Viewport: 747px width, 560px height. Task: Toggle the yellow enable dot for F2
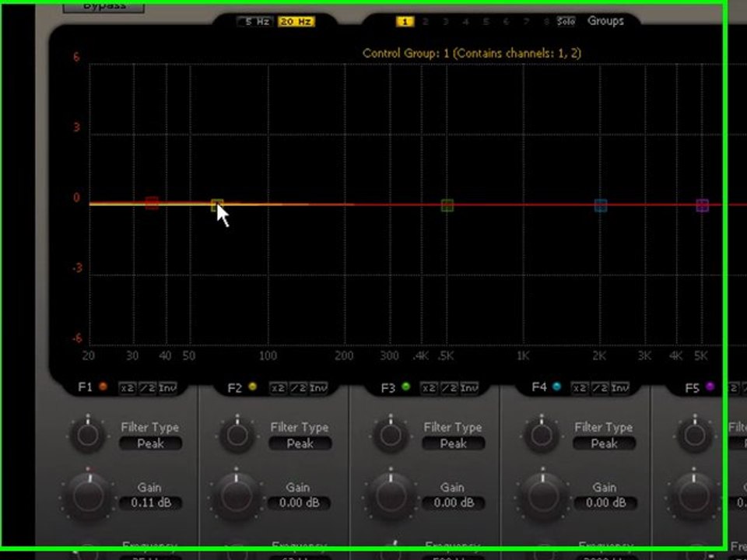(252, 387)
